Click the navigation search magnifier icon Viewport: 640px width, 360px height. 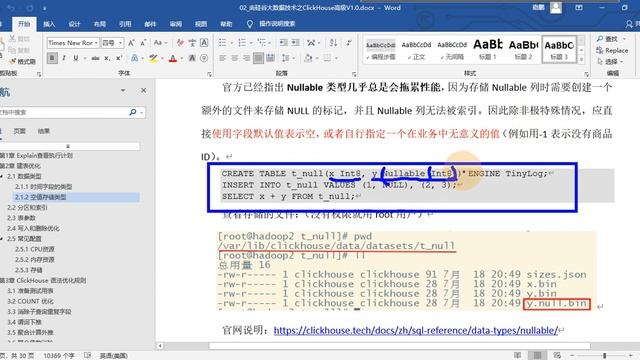(x=133, y=112)
